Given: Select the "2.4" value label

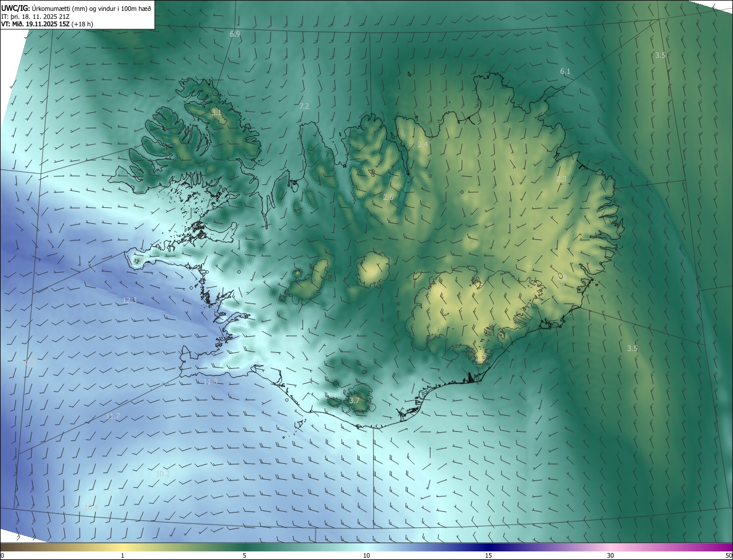Looking at the screenshot, I should click(x=423, y=145).
